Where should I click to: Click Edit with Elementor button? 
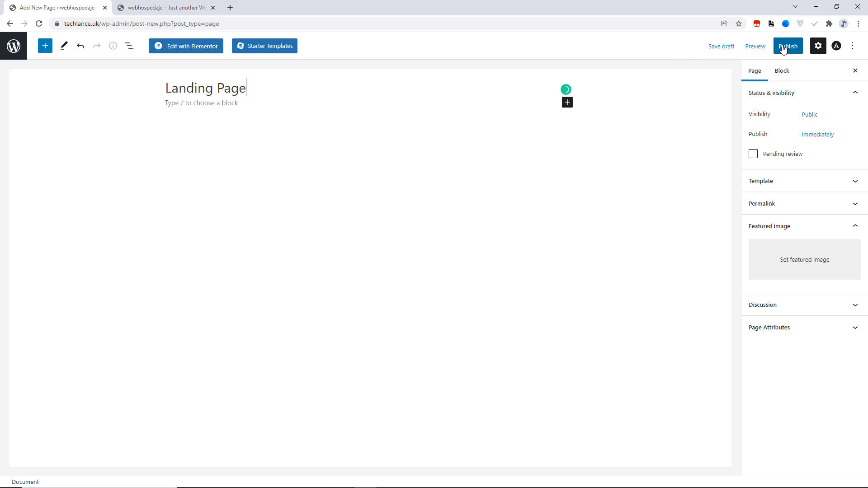pos(186,46)
